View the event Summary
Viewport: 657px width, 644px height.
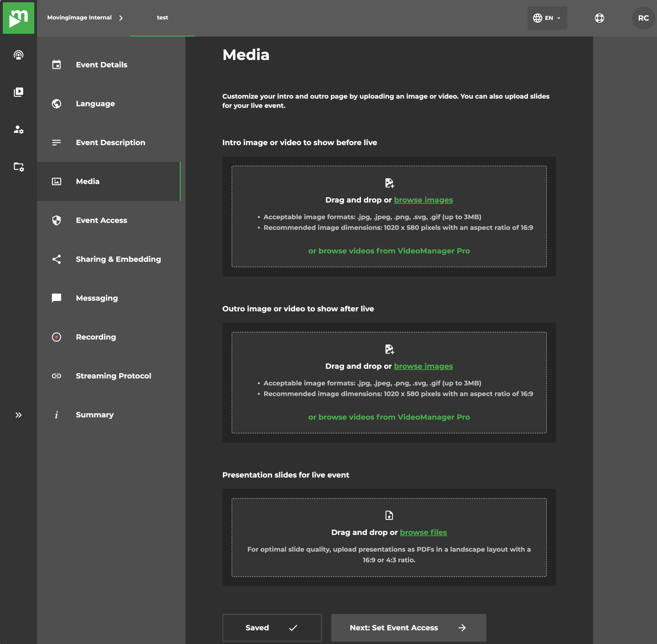(109, 415)
